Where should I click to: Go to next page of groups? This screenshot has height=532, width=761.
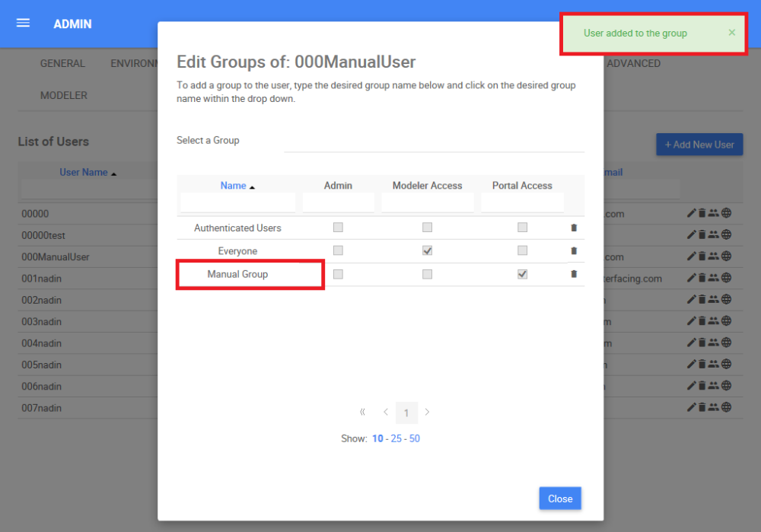pos(427,412)
